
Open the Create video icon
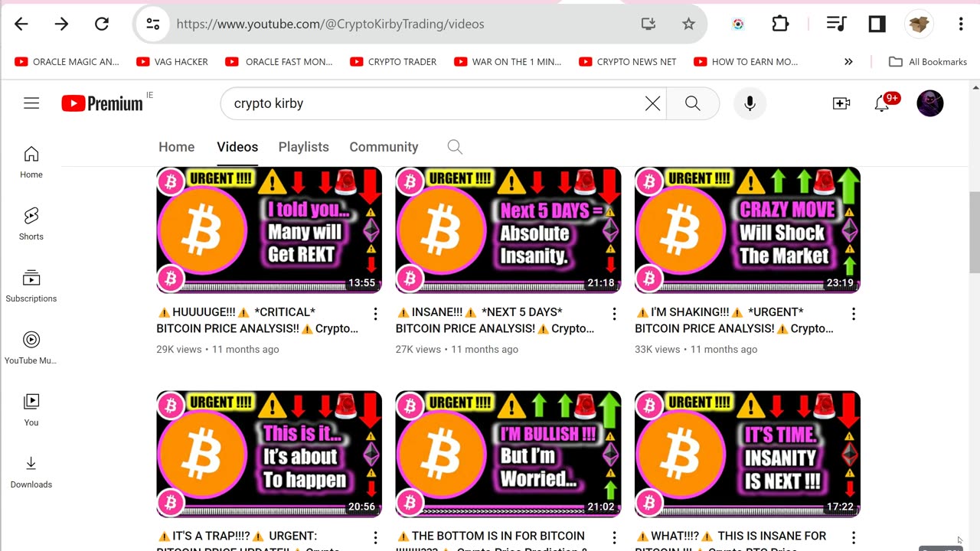841,103
